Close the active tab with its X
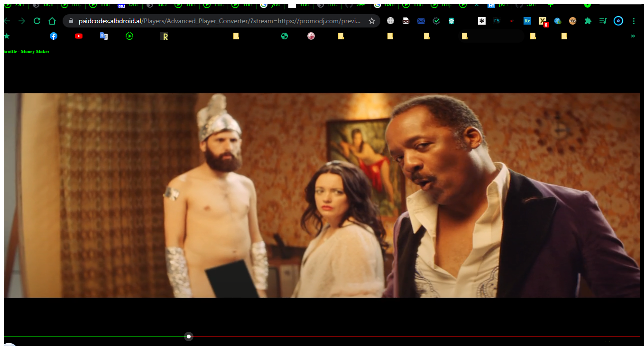This screenshot has width=644, height=346. tap(477, 5)
